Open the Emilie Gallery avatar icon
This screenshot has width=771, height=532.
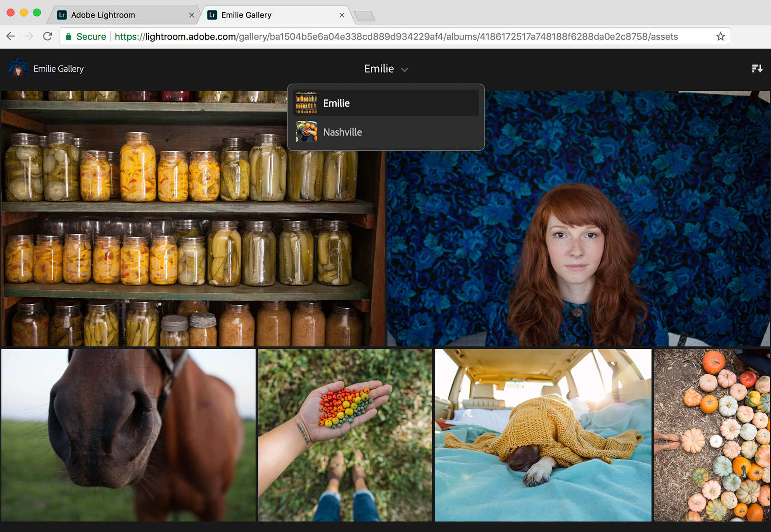(18, 68)
